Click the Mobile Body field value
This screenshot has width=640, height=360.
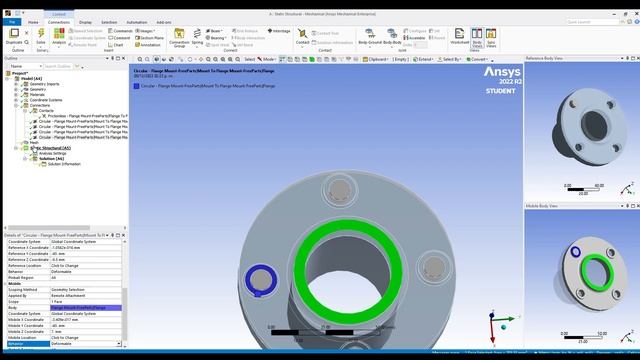86,308
